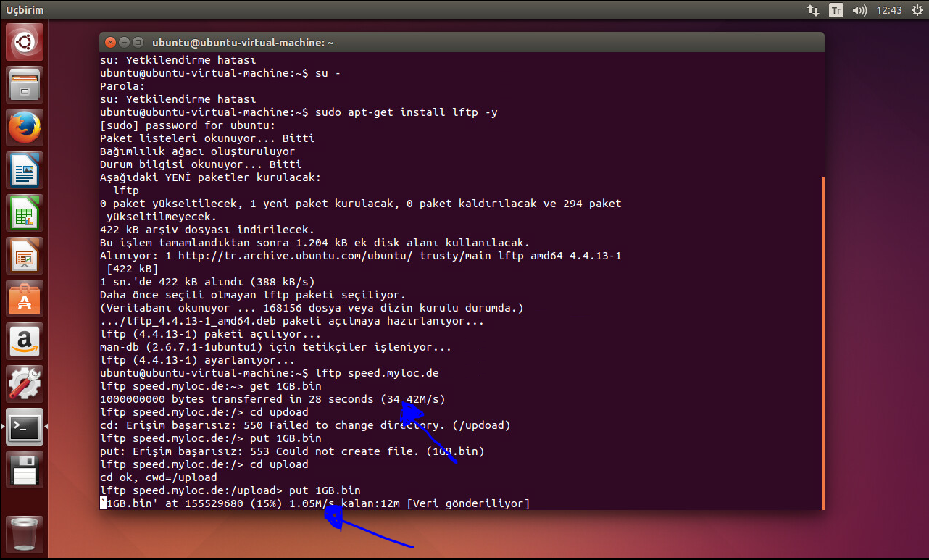Expand the network connections indicator menu

tap(813, 10)
